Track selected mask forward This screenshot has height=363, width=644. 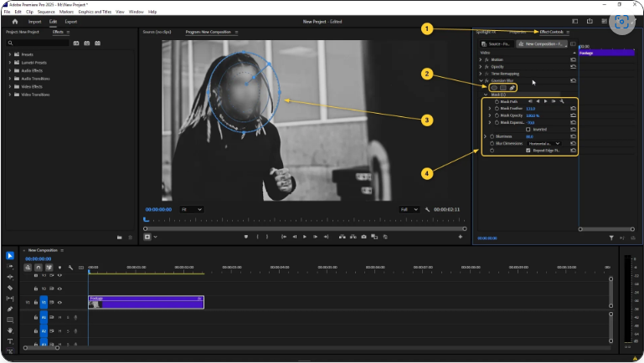pyautogui.click(x=545, y=101)
